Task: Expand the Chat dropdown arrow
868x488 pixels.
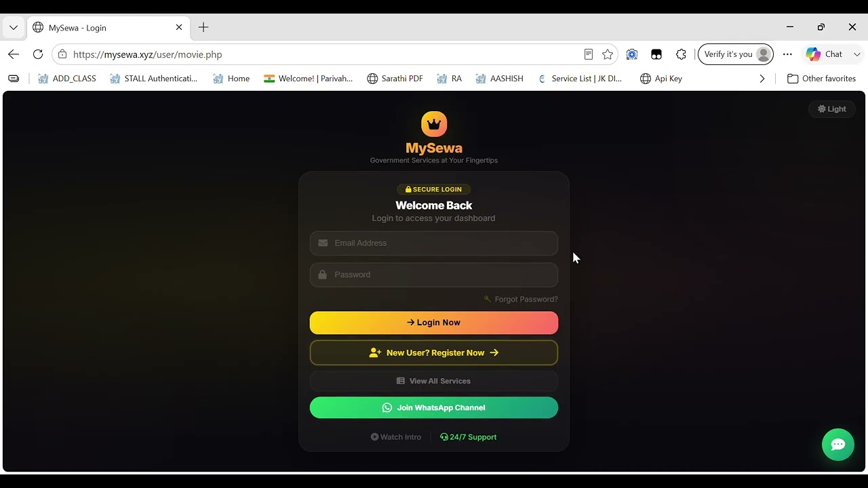Action: (857, 54)
